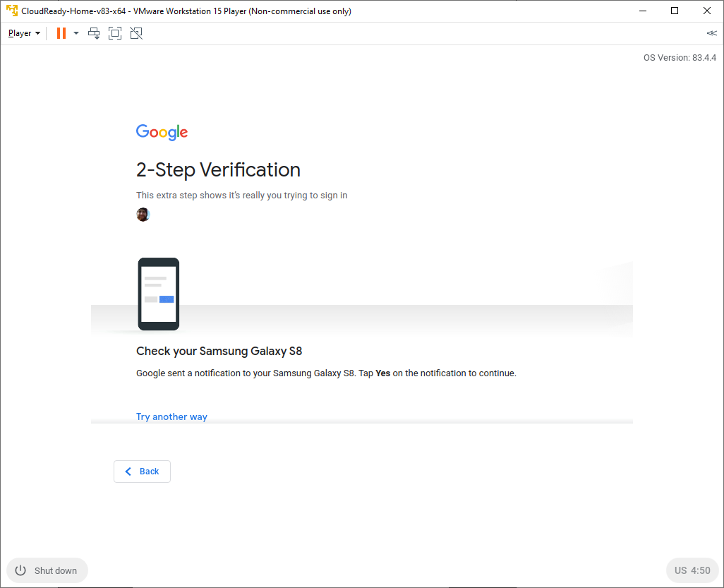Collapse the VMware toolbar with double chevron
The width and height of the screenshot is (724, 588).
tap(711, 33)
